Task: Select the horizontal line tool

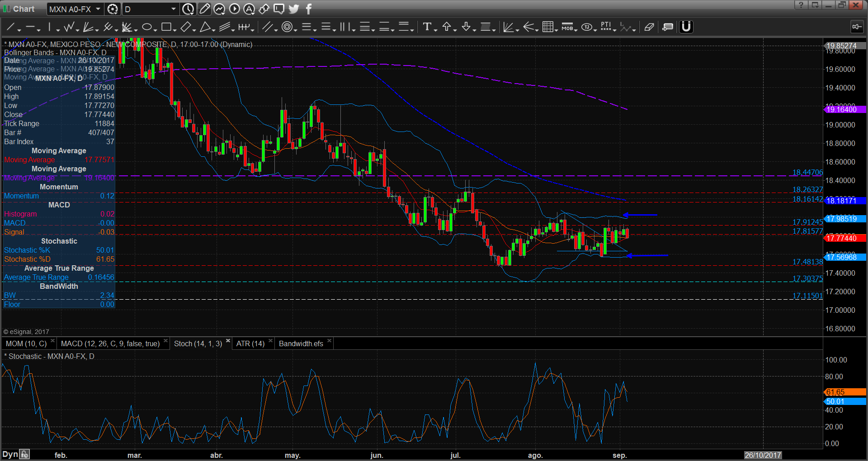Action: point(31,27)
